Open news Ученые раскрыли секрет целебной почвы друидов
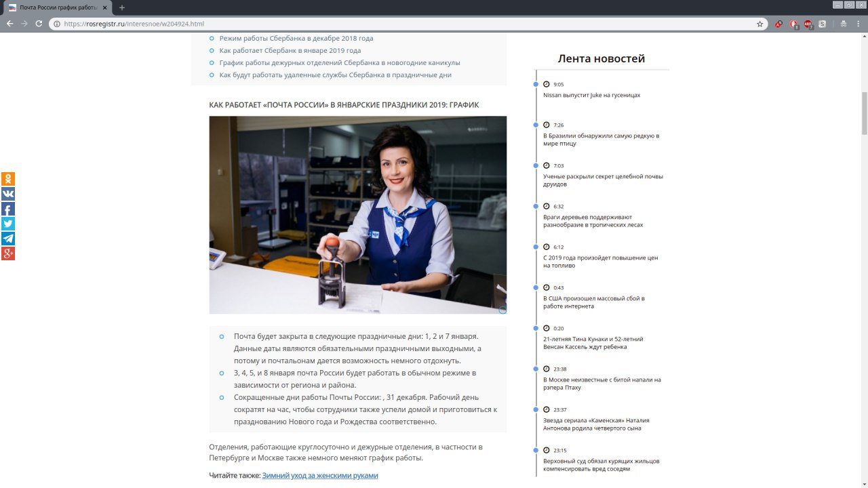 pos(603,180)
